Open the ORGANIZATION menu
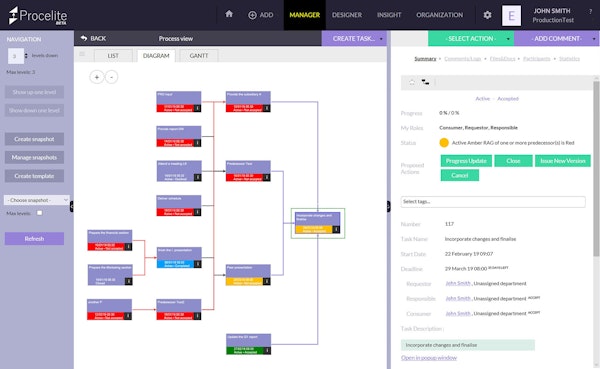This screenshot has height=369, width=600. pos(440,15)
